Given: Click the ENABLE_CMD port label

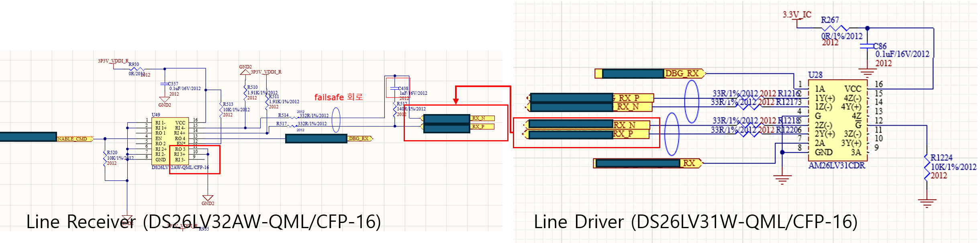Looking at the screenshot, I should tap(74, 139).
